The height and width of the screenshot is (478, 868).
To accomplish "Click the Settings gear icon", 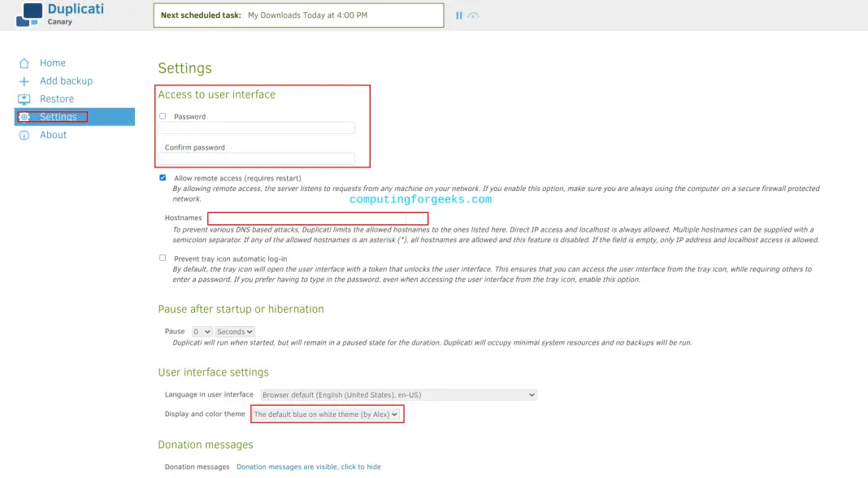I will point(24,117).
